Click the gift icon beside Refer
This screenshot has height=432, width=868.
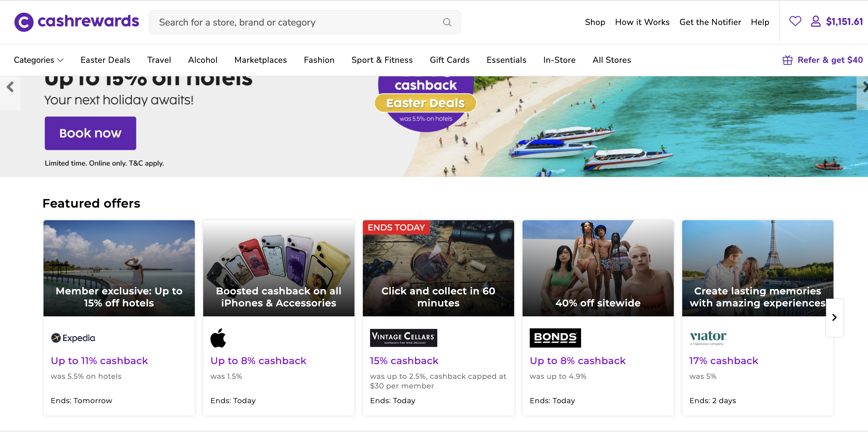click(x=787, y=60)
